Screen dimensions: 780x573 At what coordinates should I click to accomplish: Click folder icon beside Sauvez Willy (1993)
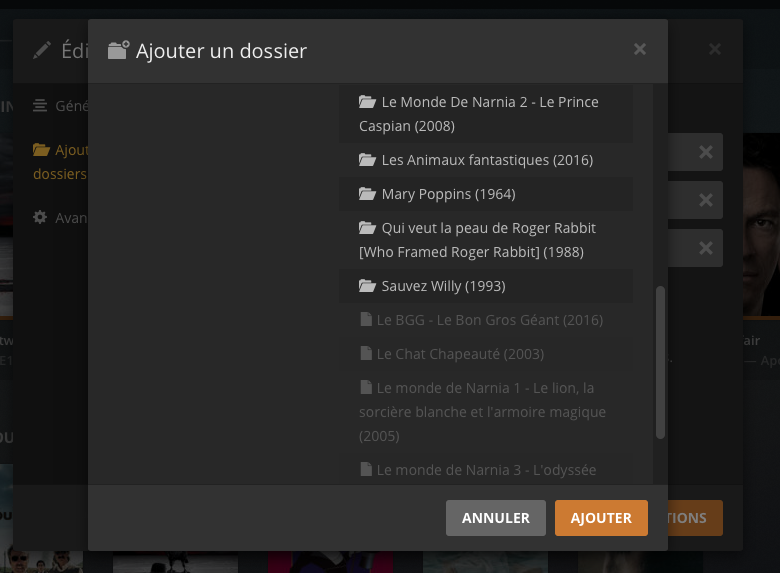pos(367,286)
